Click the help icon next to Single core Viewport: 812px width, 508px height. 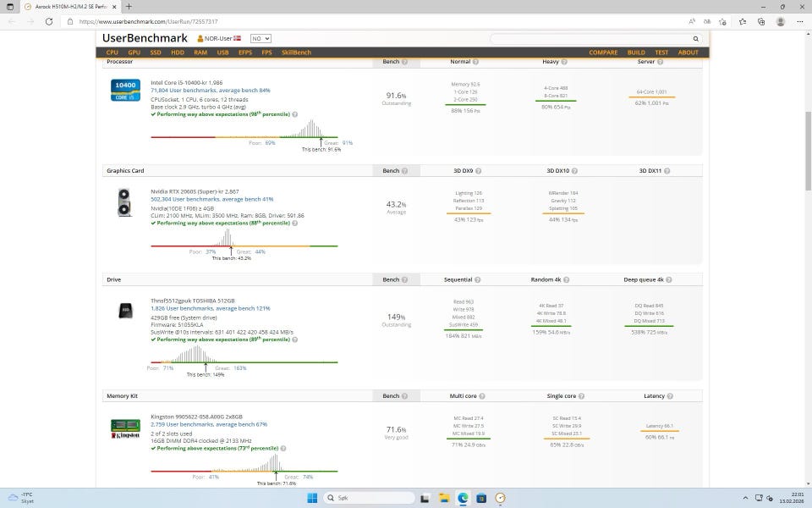(581, 396)
